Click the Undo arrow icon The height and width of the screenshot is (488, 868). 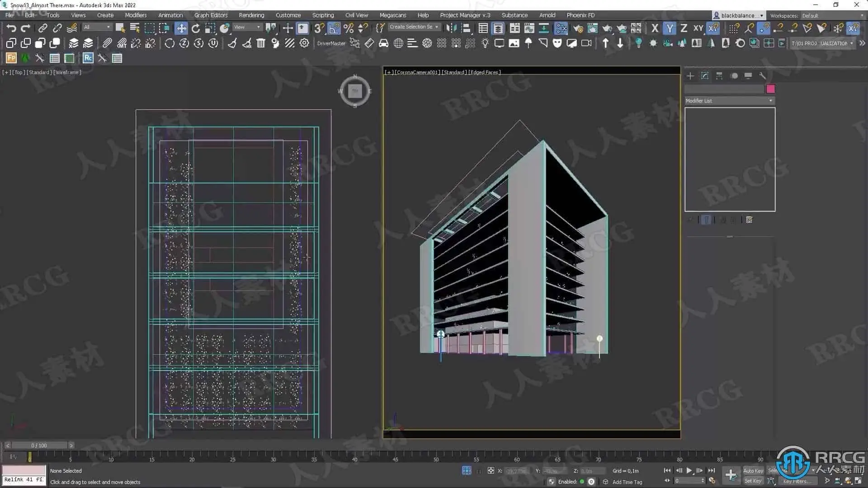pos(11,28)
